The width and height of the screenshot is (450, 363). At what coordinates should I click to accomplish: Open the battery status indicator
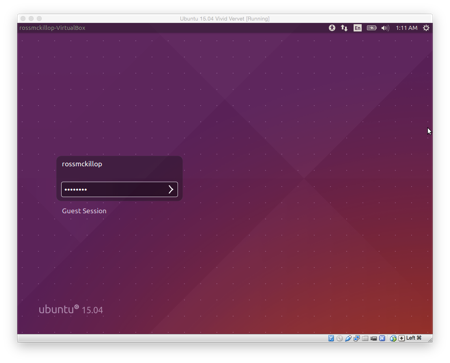coord(371,28)
